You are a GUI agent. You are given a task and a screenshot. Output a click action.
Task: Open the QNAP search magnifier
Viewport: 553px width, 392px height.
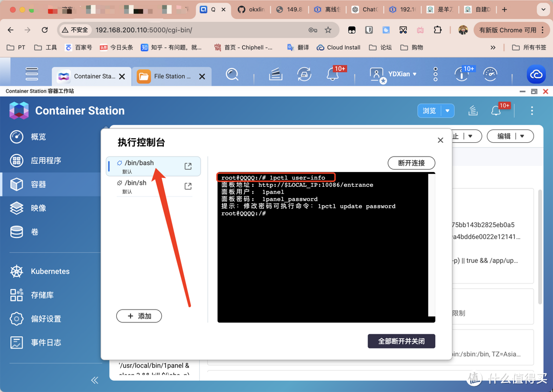[x=232, y=75]
